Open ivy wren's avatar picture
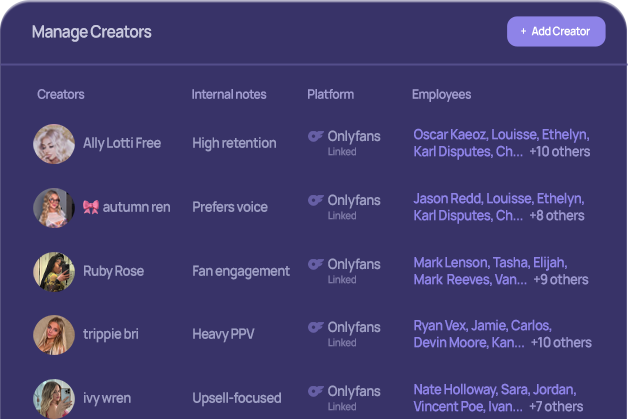Screen dimensions: 628x419 tap(54, 399)
